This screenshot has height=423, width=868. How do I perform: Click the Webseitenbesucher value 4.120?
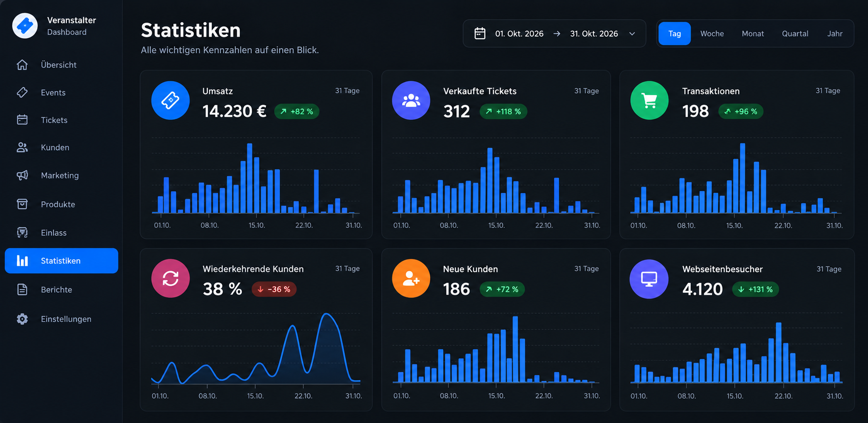703,289
